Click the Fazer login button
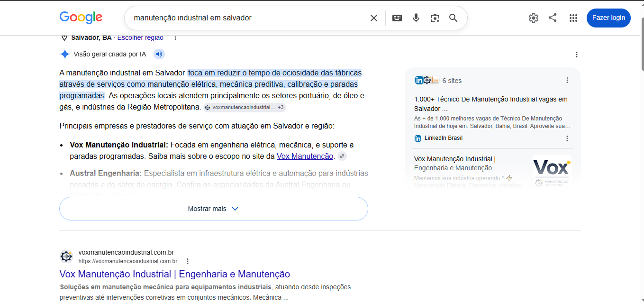The width and height of the screenshot is (644, 303). point(608,18)
